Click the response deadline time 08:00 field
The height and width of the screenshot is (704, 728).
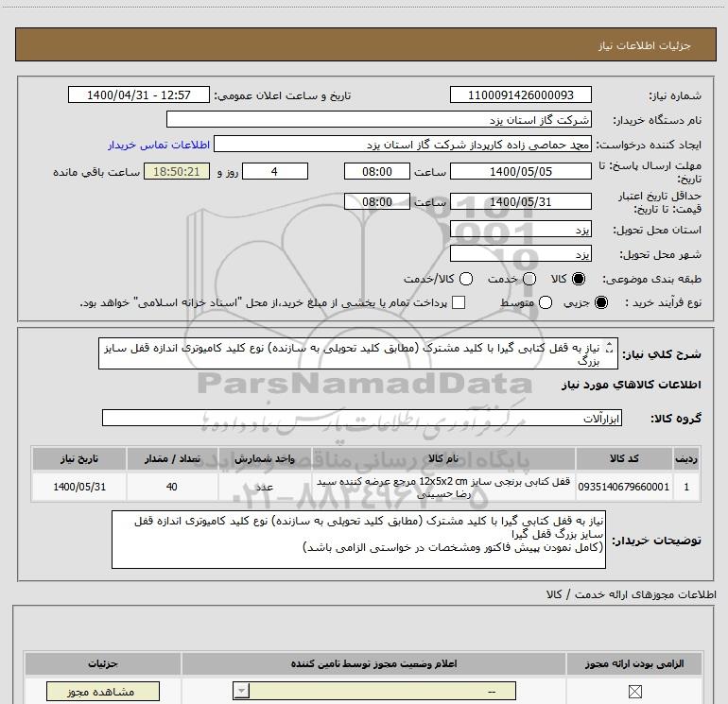click(377, 171)
